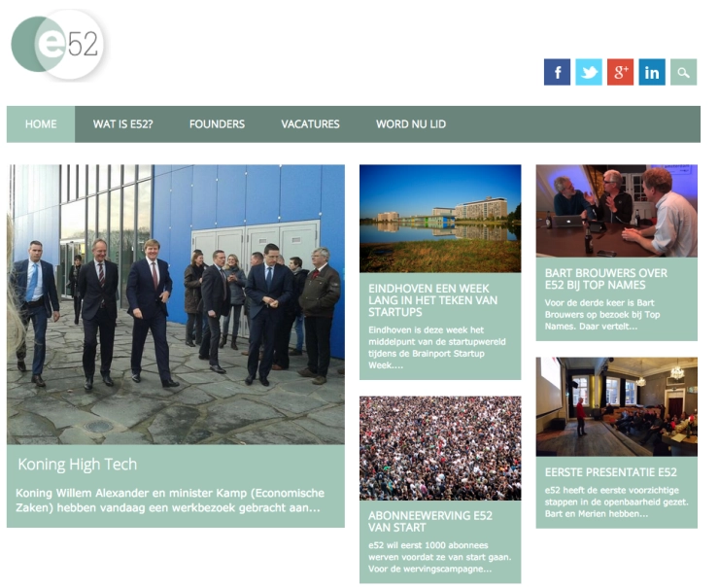Click the large crowd photo thumbnail
719x588 pixels.
pyautogui.click(x=440, y=449)
